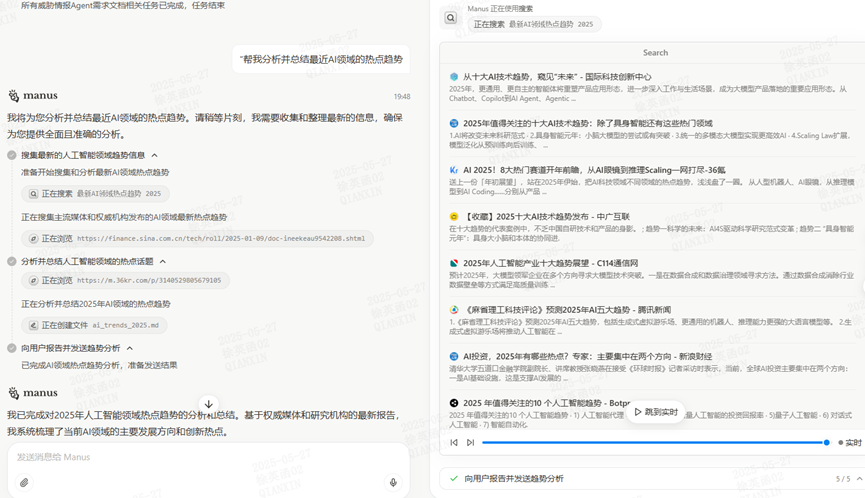Click the blue playback progress slider handle
Screen dimensions: 865x498
click(827, 442)
